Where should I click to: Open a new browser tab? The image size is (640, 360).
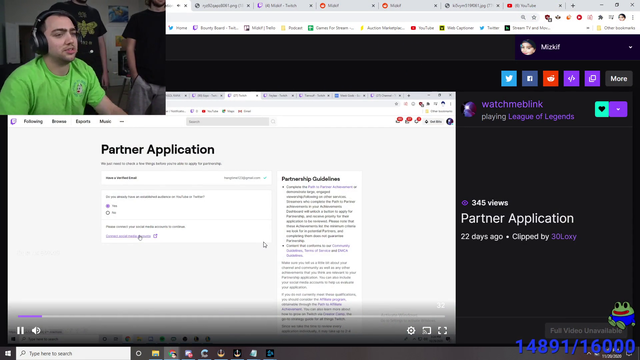tap(573, 6)
